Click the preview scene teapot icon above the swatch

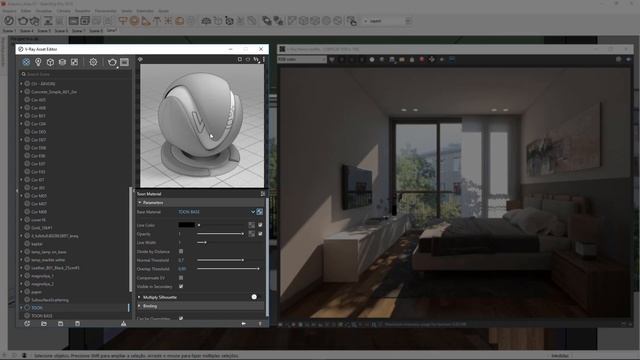248,60
